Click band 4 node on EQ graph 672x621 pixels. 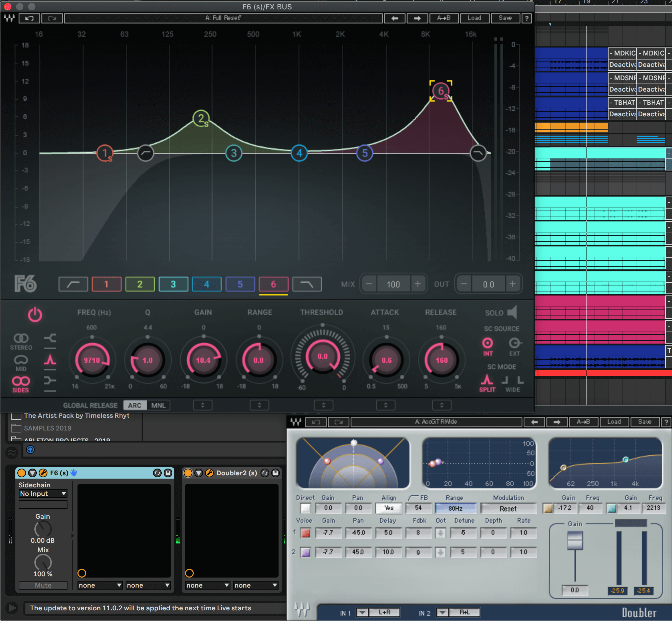point(299,153)
